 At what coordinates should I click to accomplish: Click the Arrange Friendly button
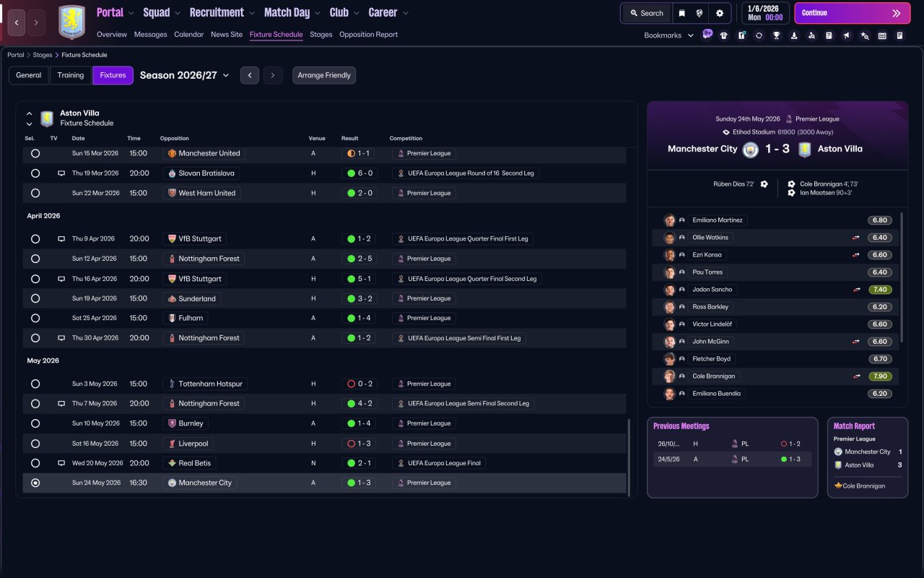coord(324,75)
